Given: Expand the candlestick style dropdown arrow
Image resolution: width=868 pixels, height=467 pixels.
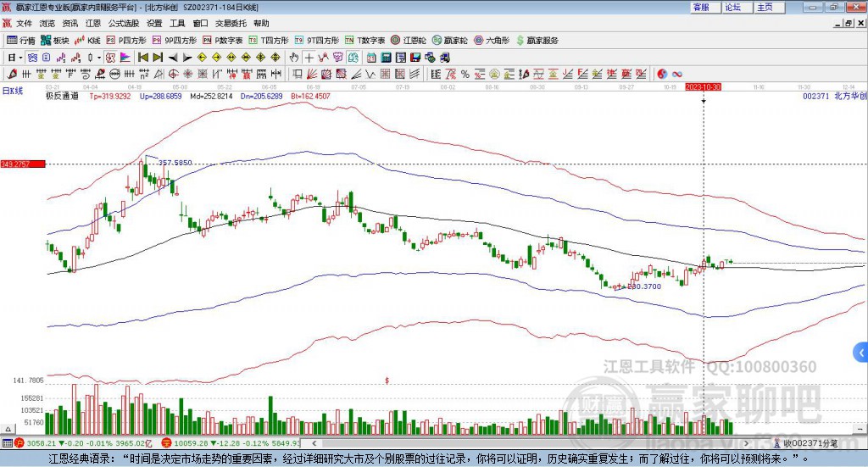Looking at the screenshot, I should (99, 58).
